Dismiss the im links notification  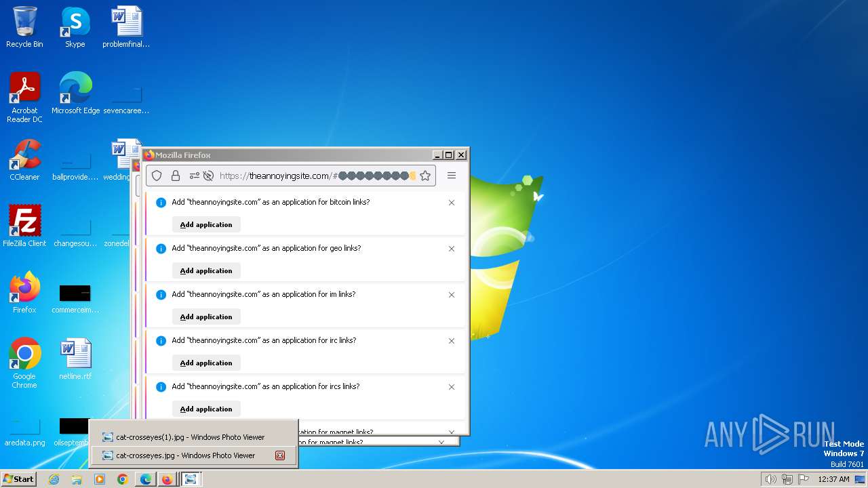tap(452, 295)
